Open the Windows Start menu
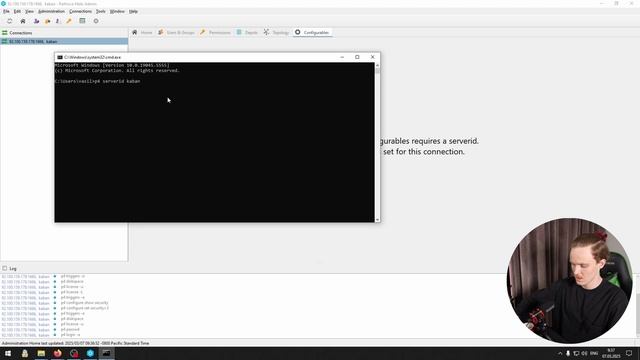The width and height of the screenshot is (640, 360). [x=8, y=353]
